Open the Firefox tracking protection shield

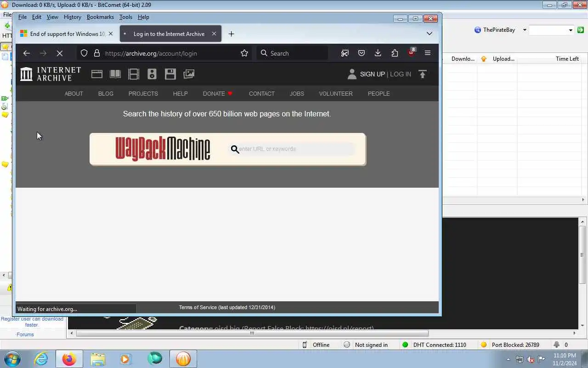click(84, 53)
